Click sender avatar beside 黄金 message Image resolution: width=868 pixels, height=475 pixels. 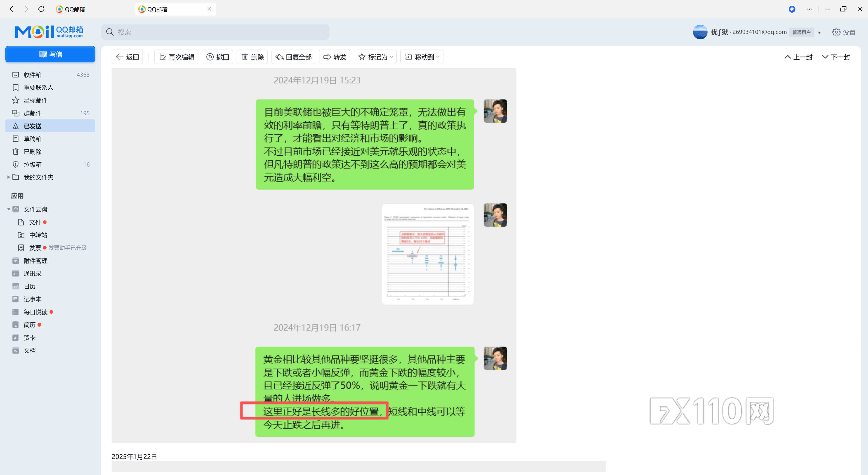click(495, 358)
